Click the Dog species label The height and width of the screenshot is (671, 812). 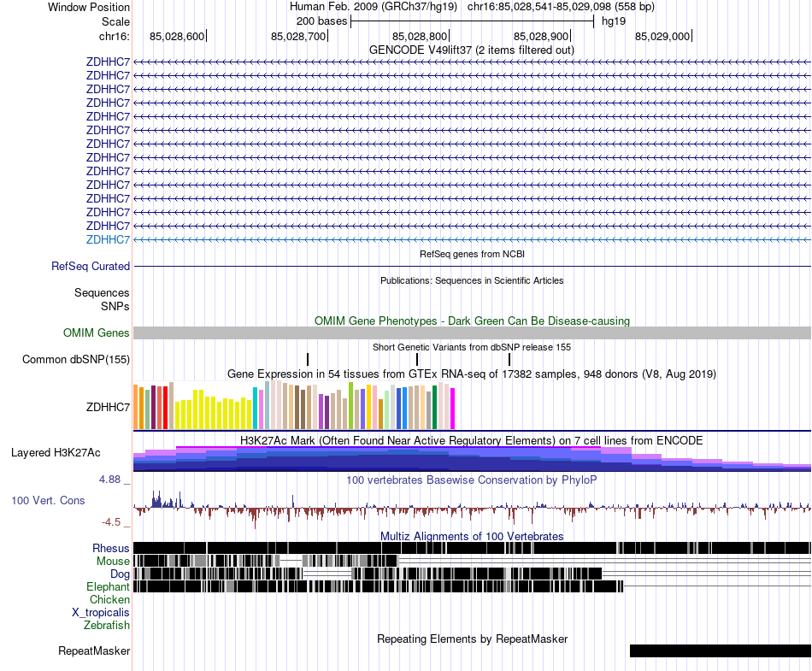point(120,574)
